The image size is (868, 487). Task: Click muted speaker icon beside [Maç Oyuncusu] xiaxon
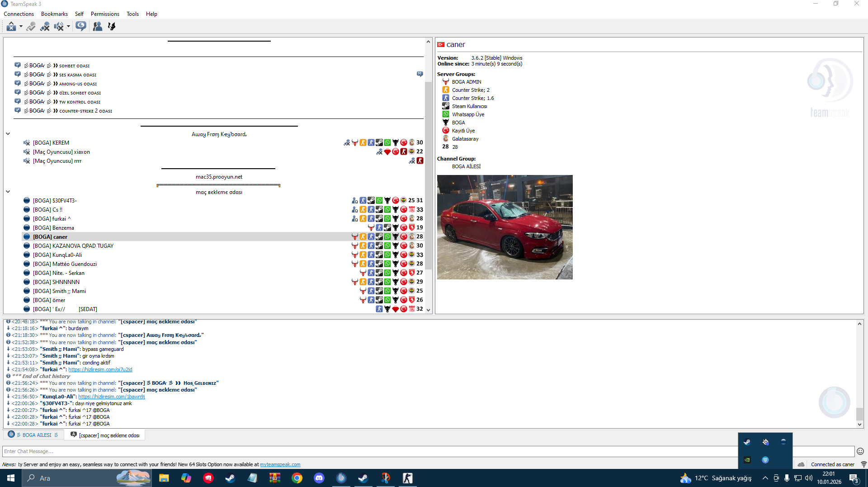(27, 152)
